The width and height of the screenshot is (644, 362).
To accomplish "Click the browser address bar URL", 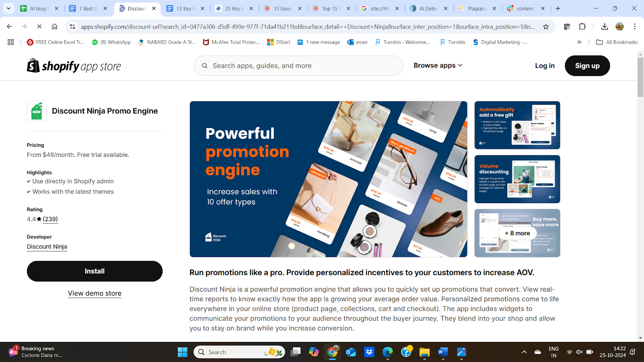I will 308,27.
